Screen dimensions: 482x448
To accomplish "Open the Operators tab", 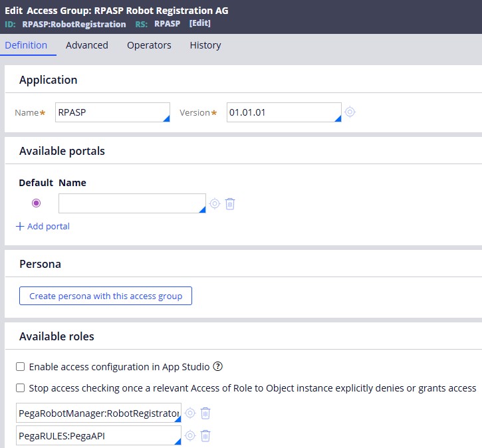I will tap(149, 45).
